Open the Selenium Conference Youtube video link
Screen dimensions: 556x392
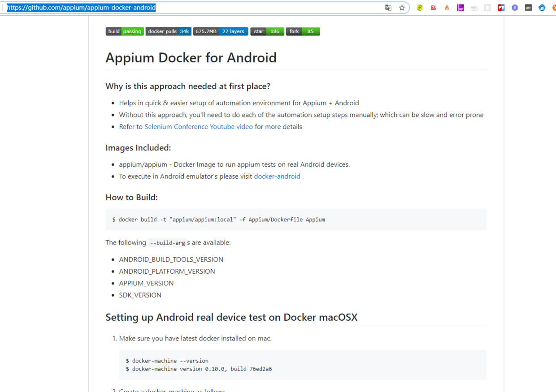199,127
